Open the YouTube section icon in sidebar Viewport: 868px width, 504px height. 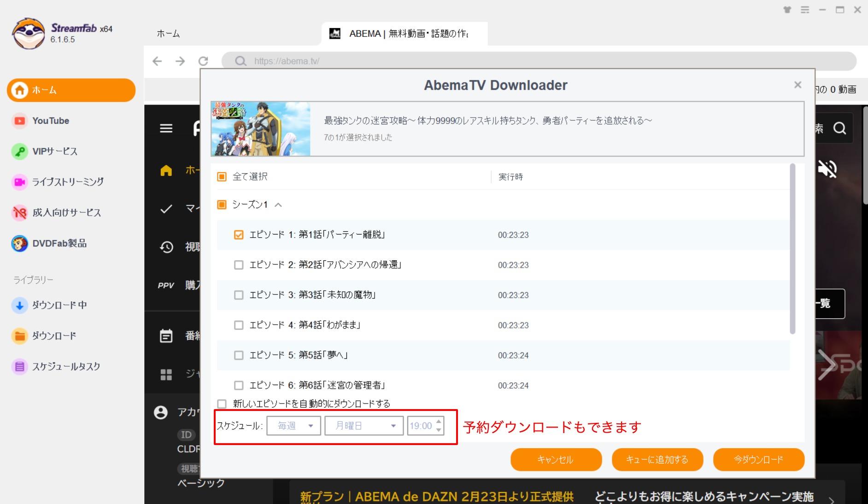pyautogui.click(x=19, y=121)
